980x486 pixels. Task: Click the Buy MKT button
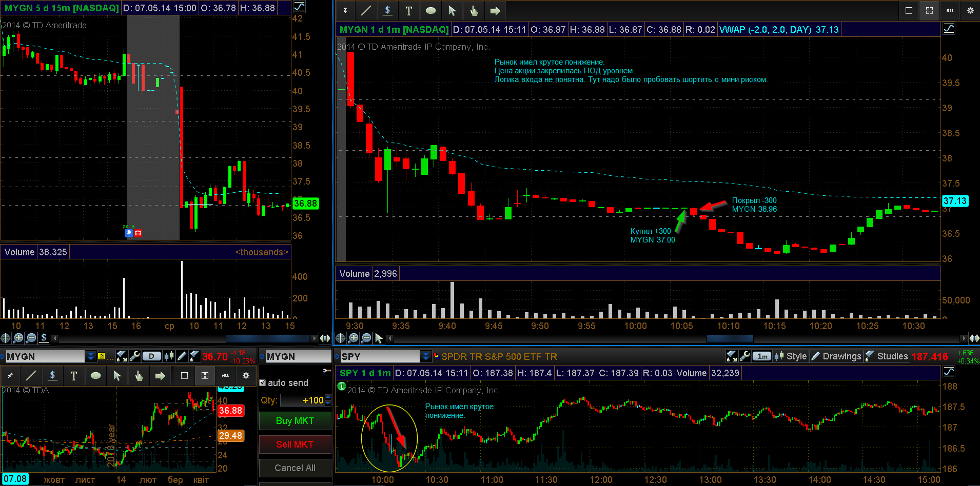pos(295,421)
